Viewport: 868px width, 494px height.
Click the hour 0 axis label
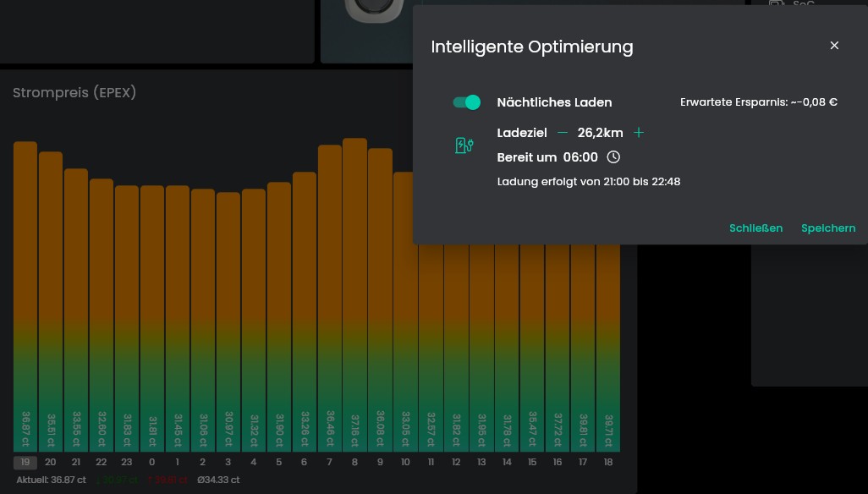point(152,463)
